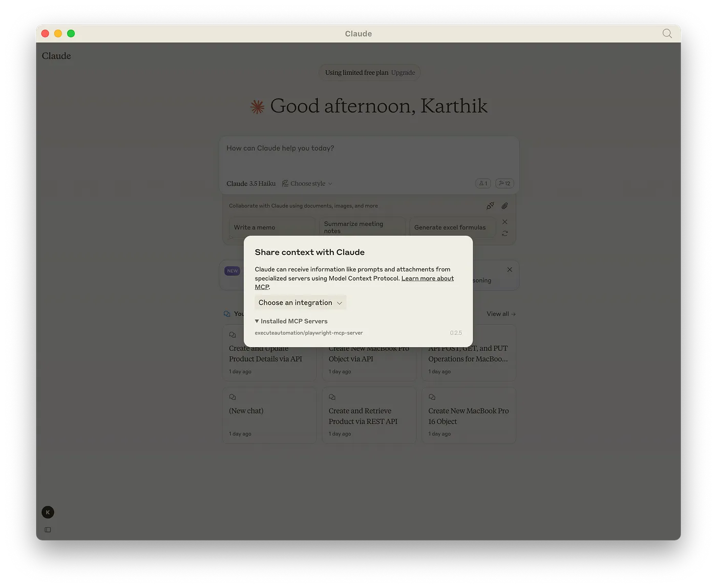The image size is (717, 588).
Task: Click the yellow minimize window button
Action: (x=58, y=33)
